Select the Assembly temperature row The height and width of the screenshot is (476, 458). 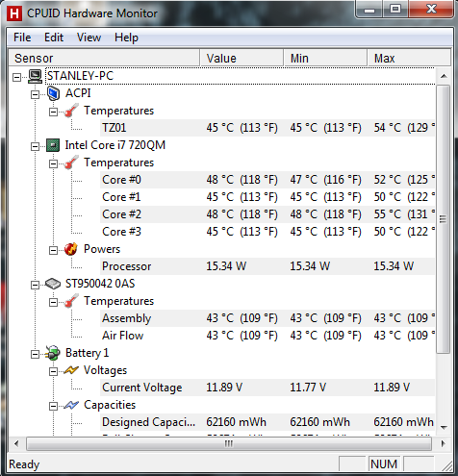267,318
